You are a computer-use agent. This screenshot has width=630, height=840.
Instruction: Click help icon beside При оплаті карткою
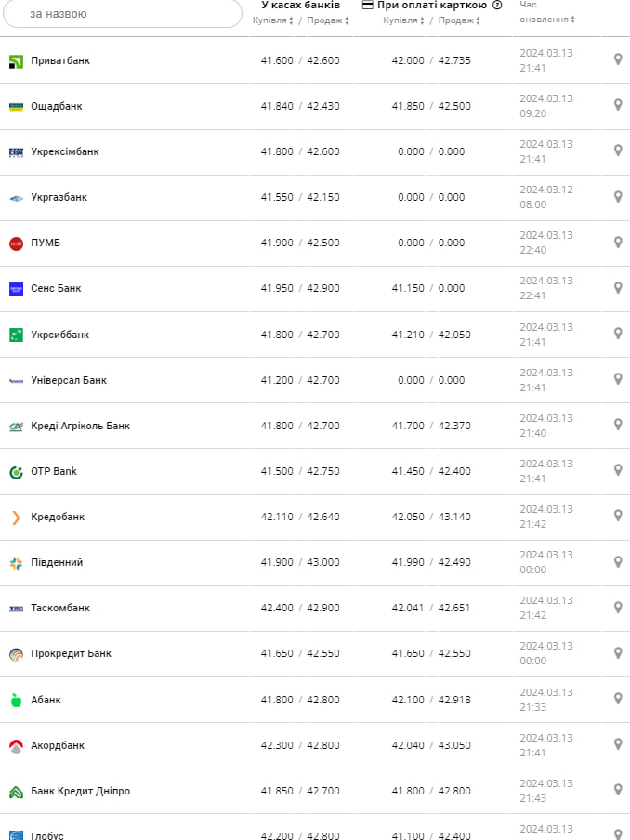(x=497, y=6)
